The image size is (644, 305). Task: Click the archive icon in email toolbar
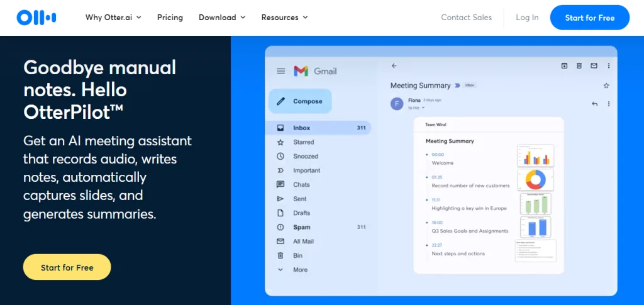564,65
